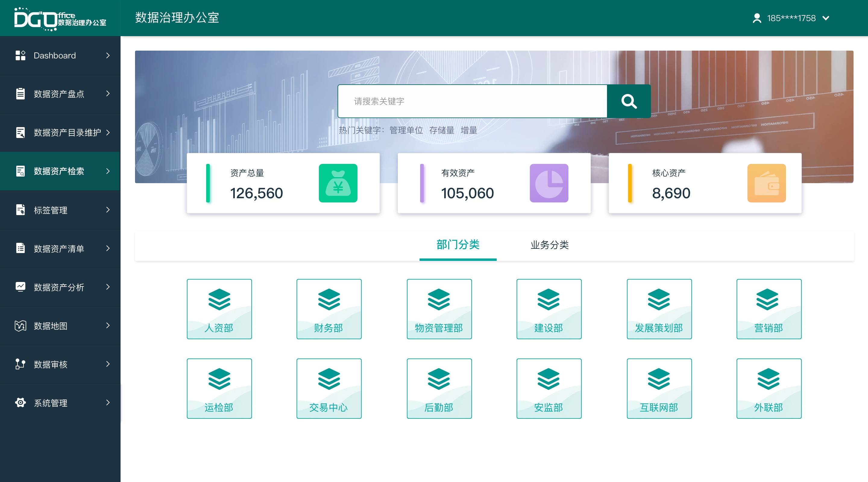Click the green money bag icon
Screen dimensions: 868x482
(338, 183)
